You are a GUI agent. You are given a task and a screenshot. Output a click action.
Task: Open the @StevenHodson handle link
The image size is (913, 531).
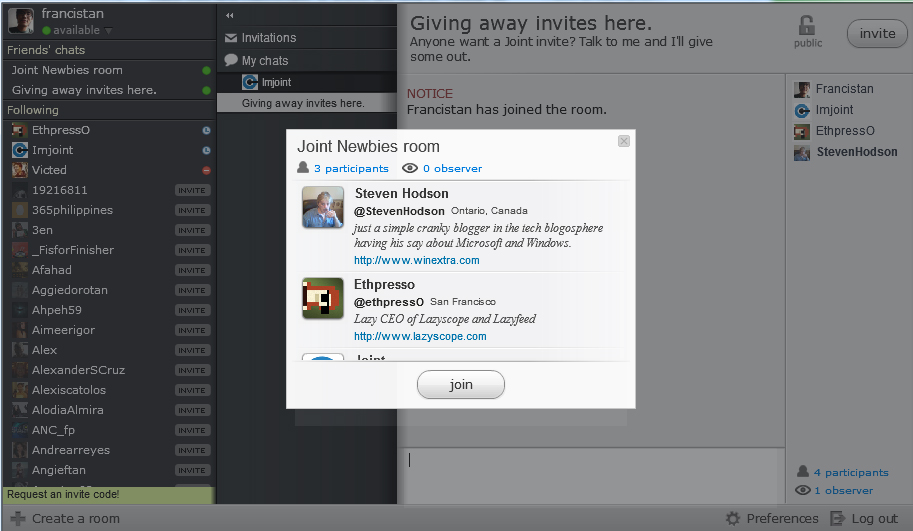(399, 211)
